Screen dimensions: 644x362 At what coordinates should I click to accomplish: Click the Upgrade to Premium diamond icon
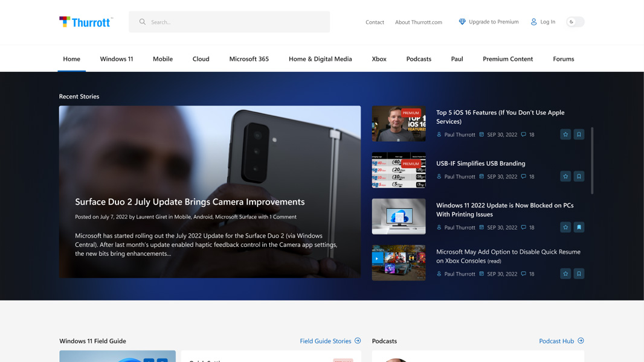click(x=462, y=22)
